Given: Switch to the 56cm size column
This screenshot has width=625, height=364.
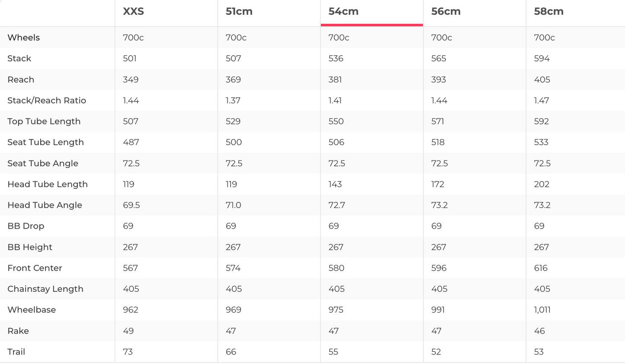Looking at the screenshot, I should pos(446,12).
